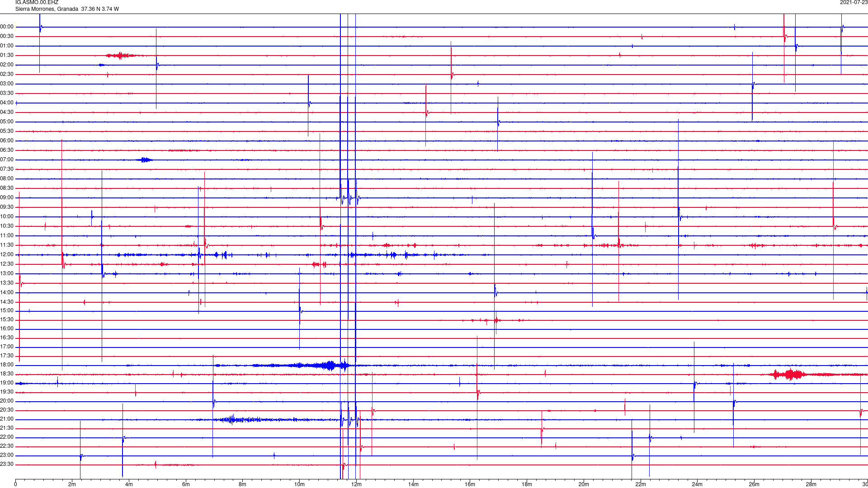Select the 12:30 trace time label
This screenshot has height=488, width=868.
click(x=7, y=264)
